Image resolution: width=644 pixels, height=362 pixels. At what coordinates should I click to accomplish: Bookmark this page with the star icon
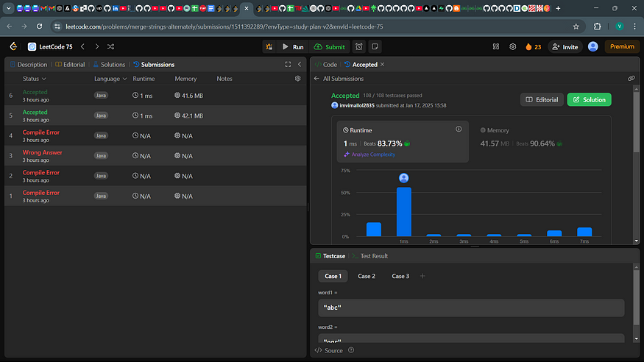click(576, 26)
